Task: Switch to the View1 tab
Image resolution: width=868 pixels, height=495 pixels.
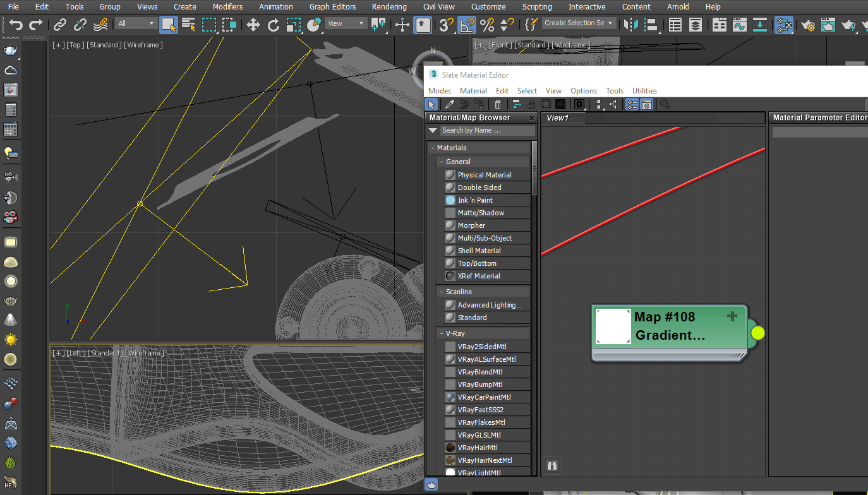Action: (558, 118)
